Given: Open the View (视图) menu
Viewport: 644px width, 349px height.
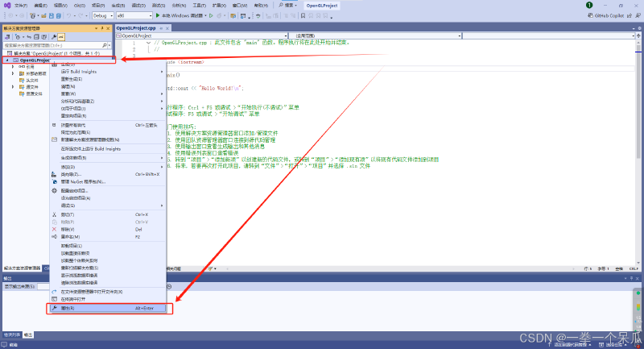Looking at the screenshot, I should point(60,6).
